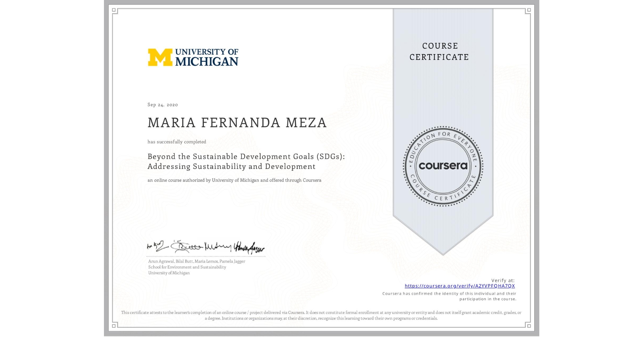Click 'School for Environment and Sustainability' text
644x337 pixels.
coord(187,267)
